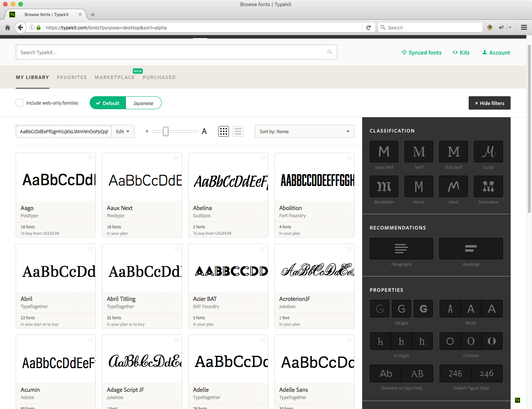532x409 pixels.
Task: Adjust the sample text size slider
Action: coord(166,131)
